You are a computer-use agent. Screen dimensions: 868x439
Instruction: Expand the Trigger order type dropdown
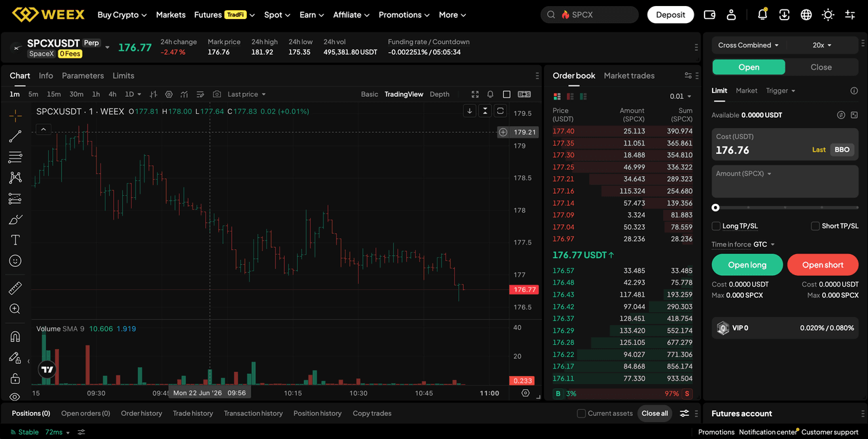coord(781,91)
